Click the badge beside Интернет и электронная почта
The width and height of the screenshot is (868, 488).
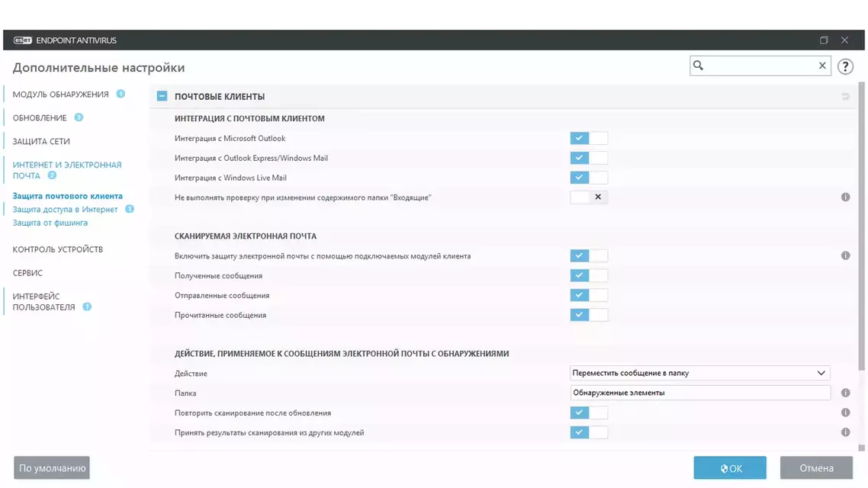coord(52,175)
